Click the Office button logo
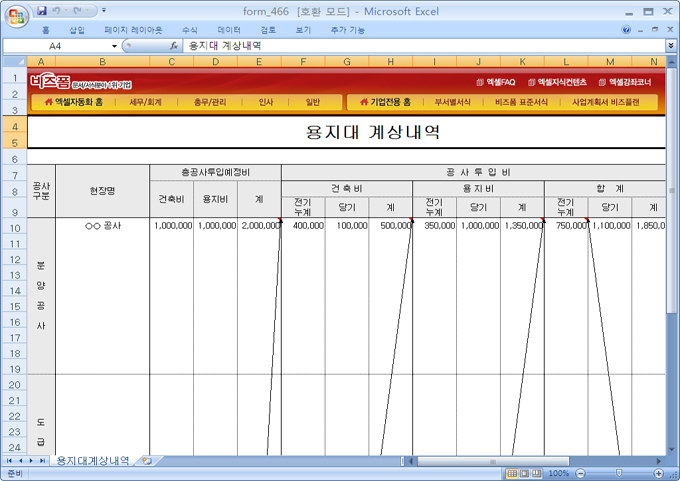The image size is (680, 481). [15, 15]
